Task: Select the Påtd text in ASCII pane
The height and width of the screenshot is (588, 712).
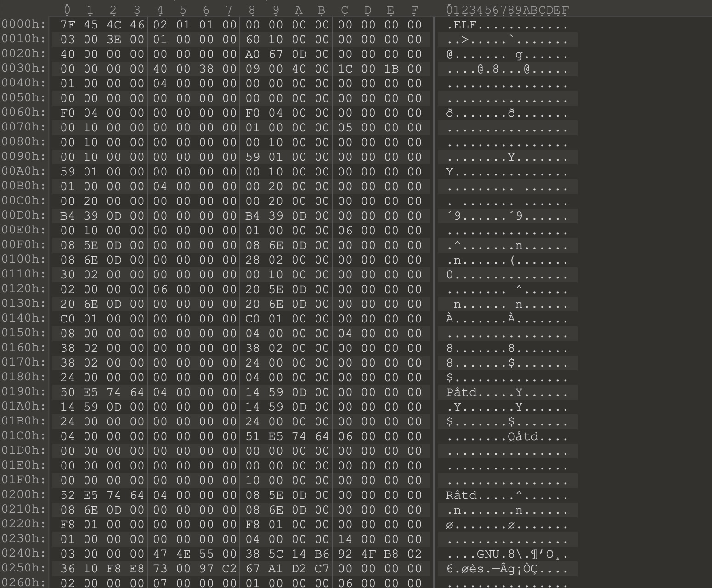Action: [x=461, y=393]
